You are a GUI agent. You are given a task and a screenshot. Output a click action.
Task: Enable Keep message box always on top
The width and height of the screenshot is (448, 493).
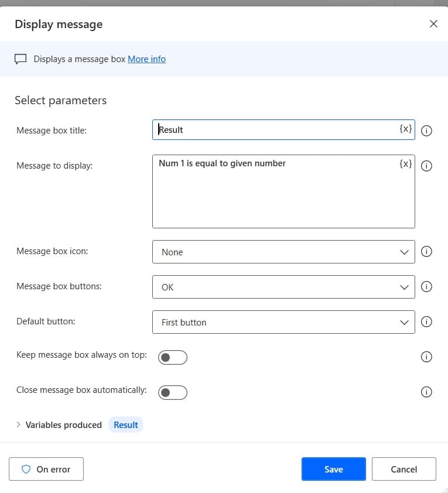[x=173, y=358]
